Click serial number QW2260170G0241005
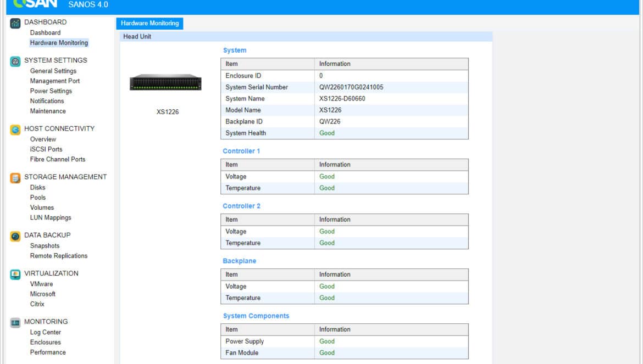The width and height of the screenshot is (643, 364). [x=351, y=87]
